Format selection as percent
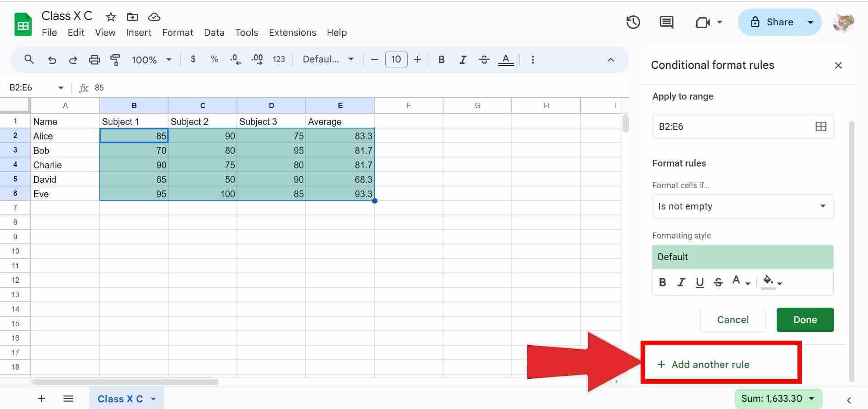This screenshot has width=868, height=409. 214,59
